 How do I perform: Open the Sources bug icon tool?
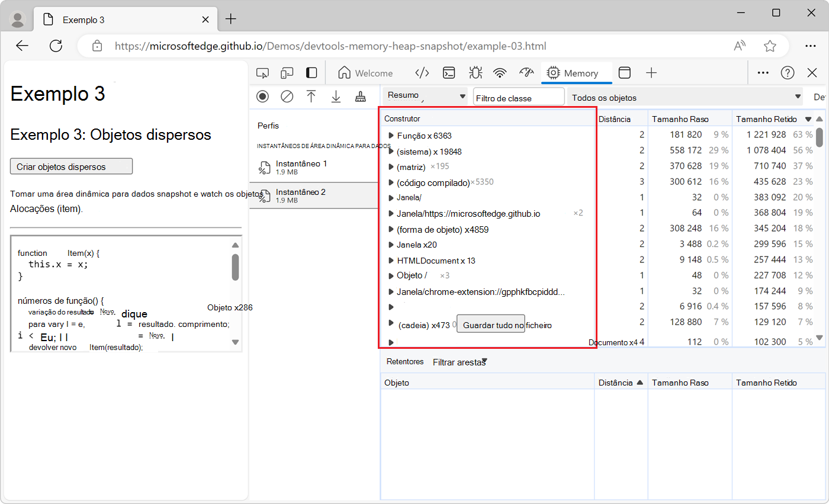(475, 73)
